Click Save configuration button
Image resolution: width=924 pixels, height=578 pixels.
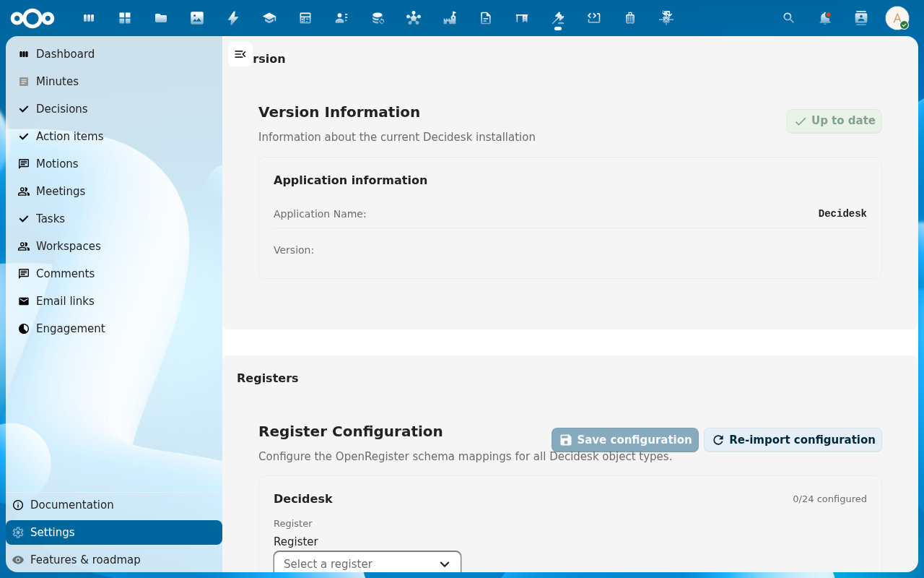pyautogui.click(x=625, y=440)
